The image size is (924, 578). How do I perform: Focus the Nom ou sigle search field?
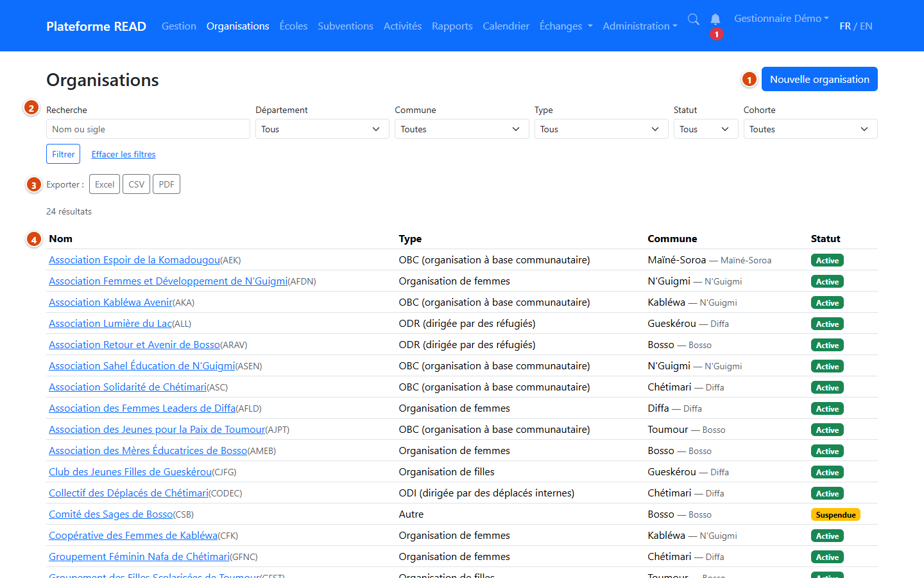[x=148, y=129]
